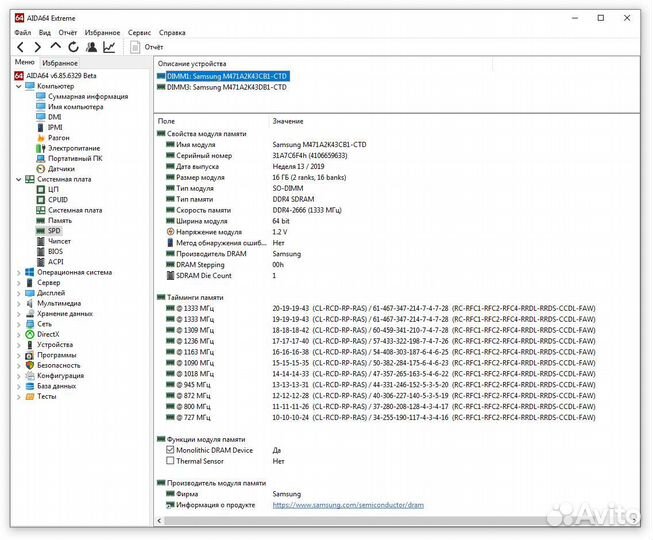This screenshot has height=540, width=653.
Task: Expand the Операционная система node
Action: point(18,273)
